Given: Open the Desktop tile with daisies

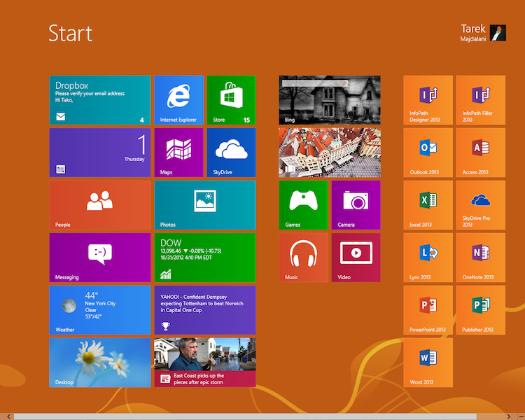Looking at the screenshot, I should 100,362.
